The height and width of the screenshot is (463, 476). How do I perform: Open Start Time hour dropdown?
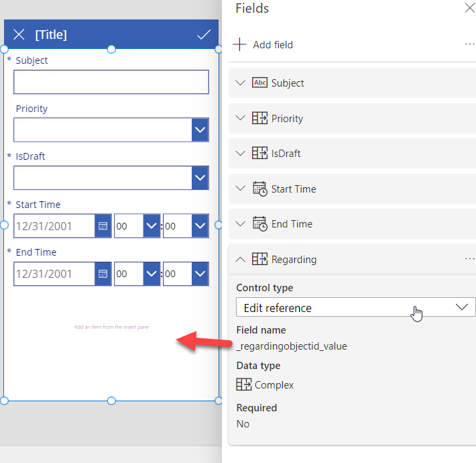[152, 225]
